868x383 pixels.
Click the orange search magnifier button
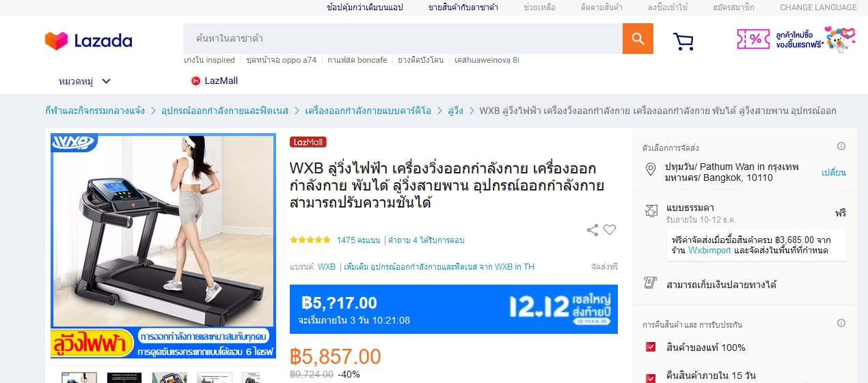pyautogui.click(x=638, y=38)
